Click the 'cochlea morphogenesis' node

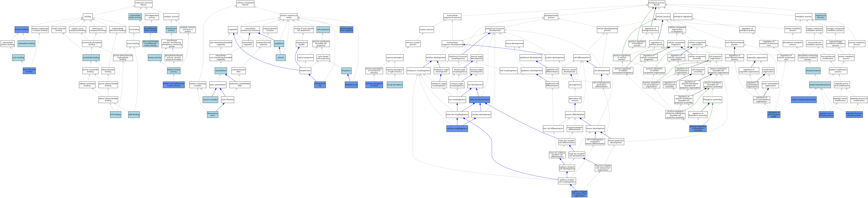(x=457, y=128)
